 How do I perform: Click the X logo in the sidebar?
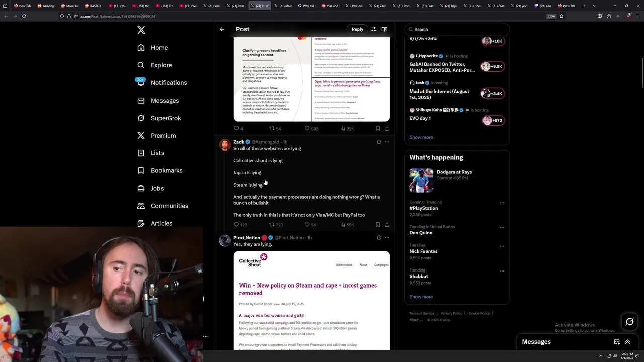tap(141, 30)
